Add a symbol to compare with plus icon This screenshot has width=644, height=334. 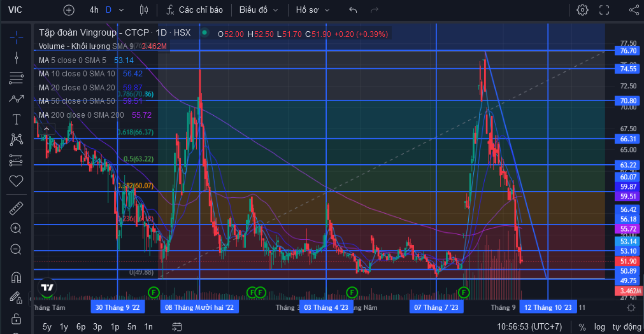pos(69,10)
